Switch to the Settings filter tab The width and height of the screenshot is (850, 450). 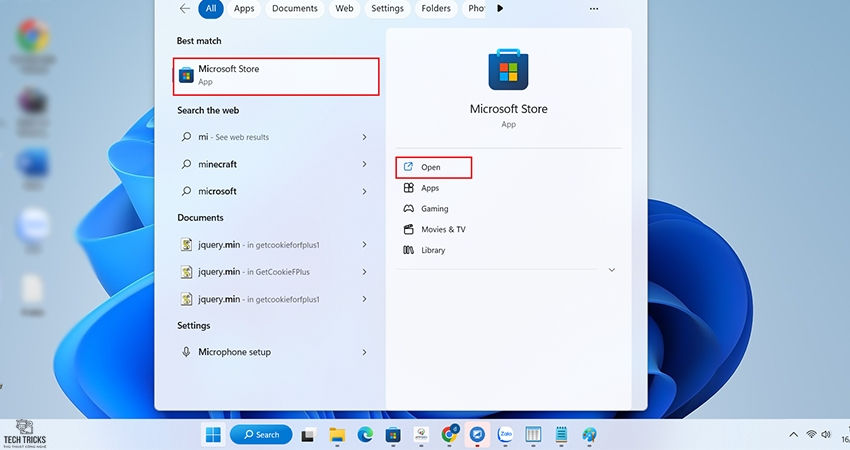coord(387,8)
